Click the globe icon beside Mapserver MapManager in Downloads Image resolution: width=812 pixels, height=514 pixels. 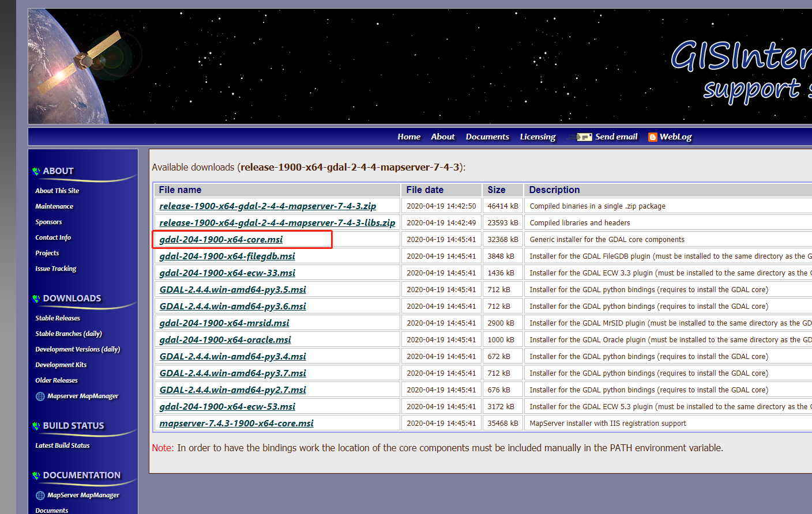pyautogui.click(x=40, y=396)
